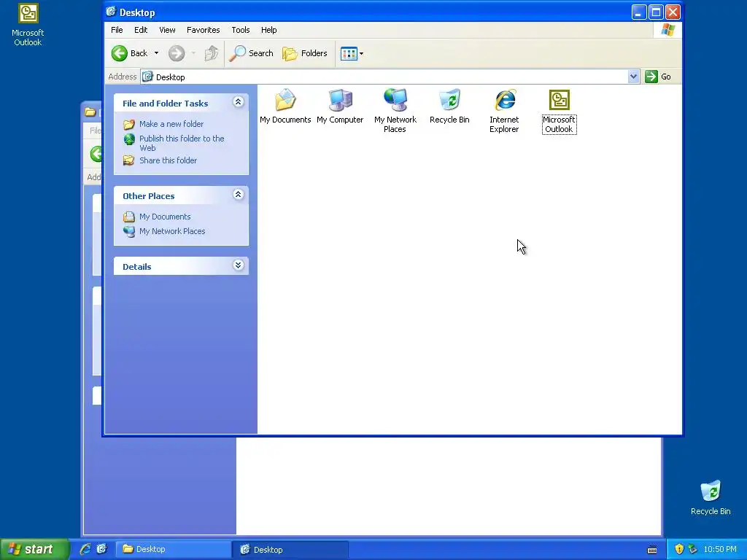
Task: Click Show Desktop Quick Launch icon
Action: pos(101,550)
